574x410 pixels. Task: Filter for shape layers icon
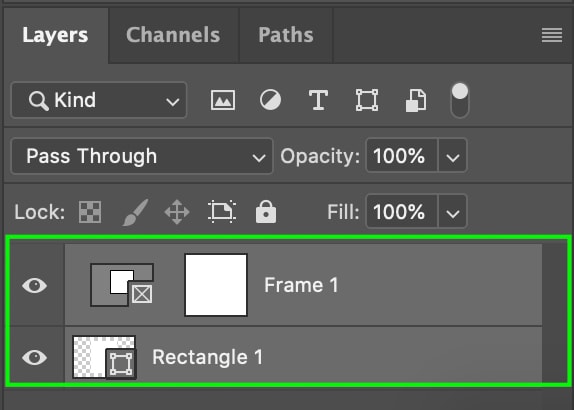click(367, 100)
